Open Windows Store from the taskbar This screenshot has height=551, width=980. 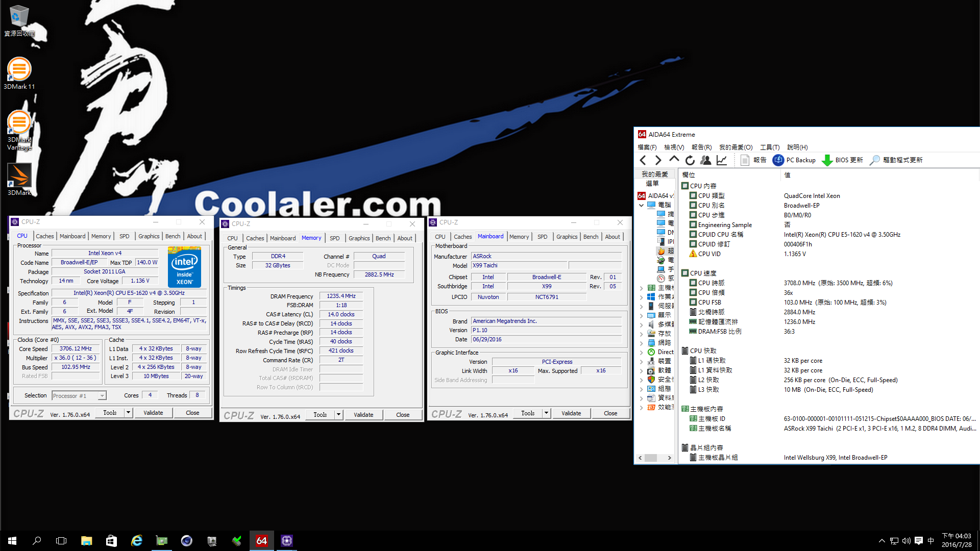point(111,541)
